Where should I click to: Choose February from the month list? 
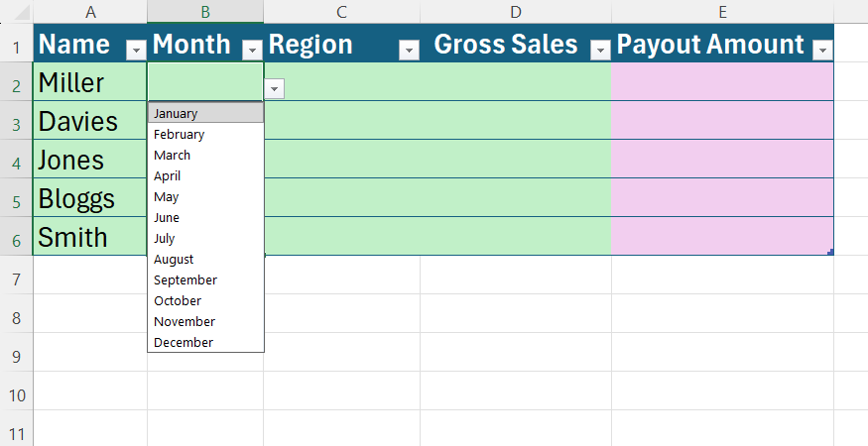point(205,134)
